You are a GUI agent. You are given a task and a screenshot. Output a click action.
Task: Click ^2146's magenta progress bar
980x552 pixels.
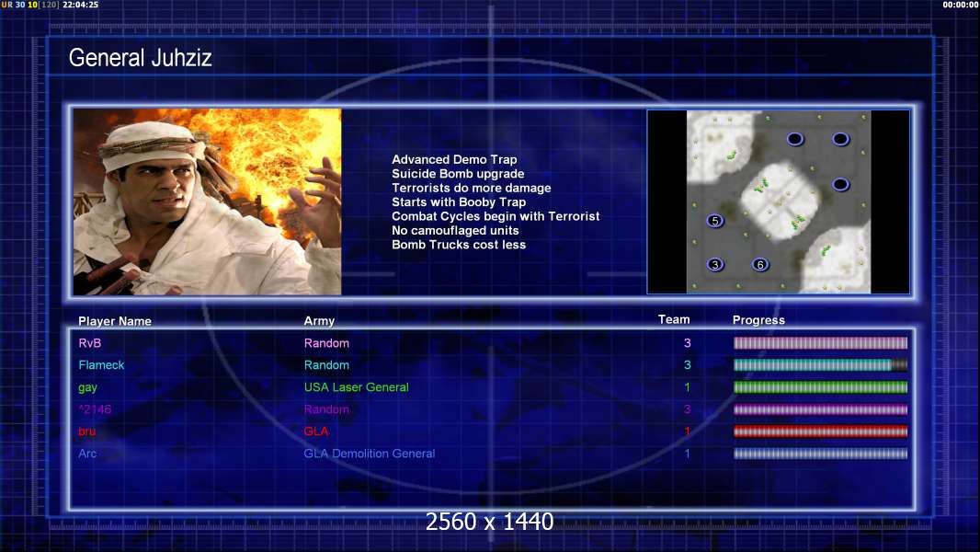click(820, 409)
